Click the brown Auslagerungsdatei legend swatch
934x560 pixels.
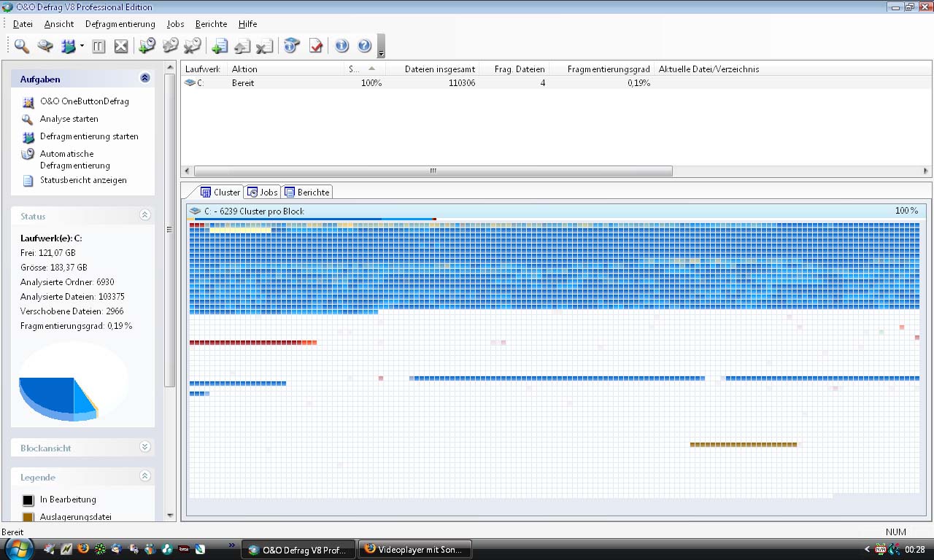click(28, 518)
